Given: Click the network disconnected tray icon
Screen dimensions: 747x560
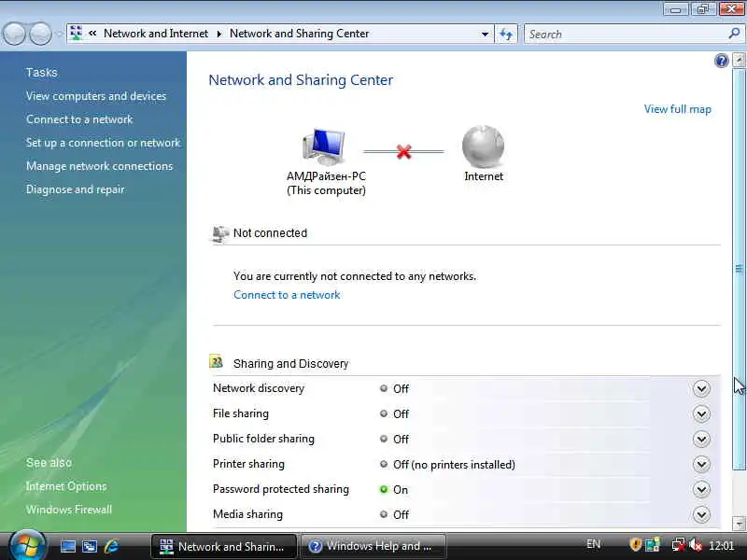Looking at the screenshot, I should pos(678,544).
